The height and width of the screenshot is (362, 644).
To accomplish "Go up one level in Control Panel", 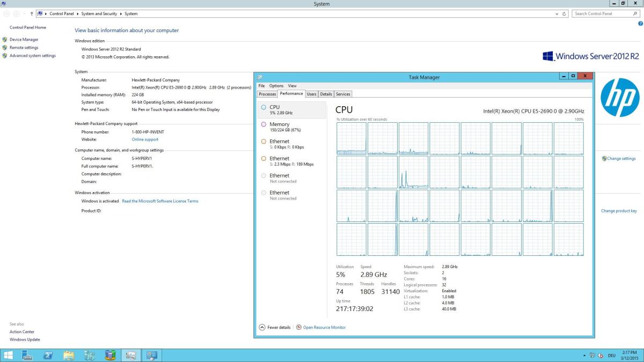I will pyautogui.click(x=32, y=13).
